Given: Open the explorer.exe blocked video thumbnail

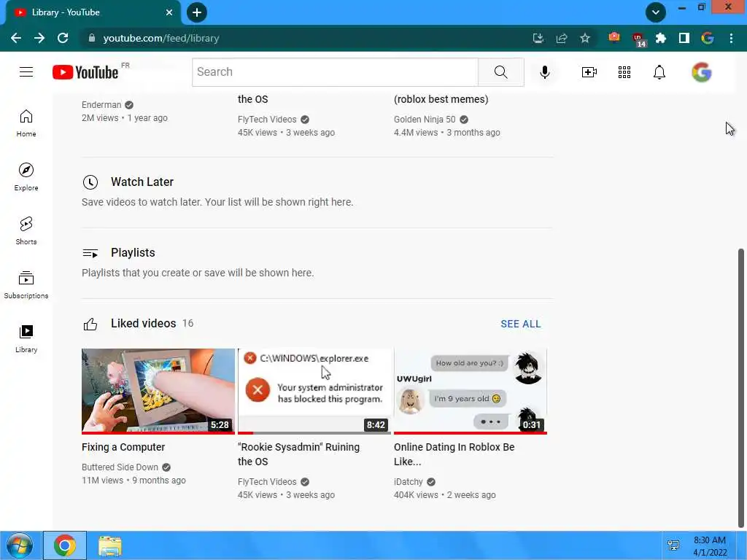Looking at the screenshot, I should click(314, 392).
